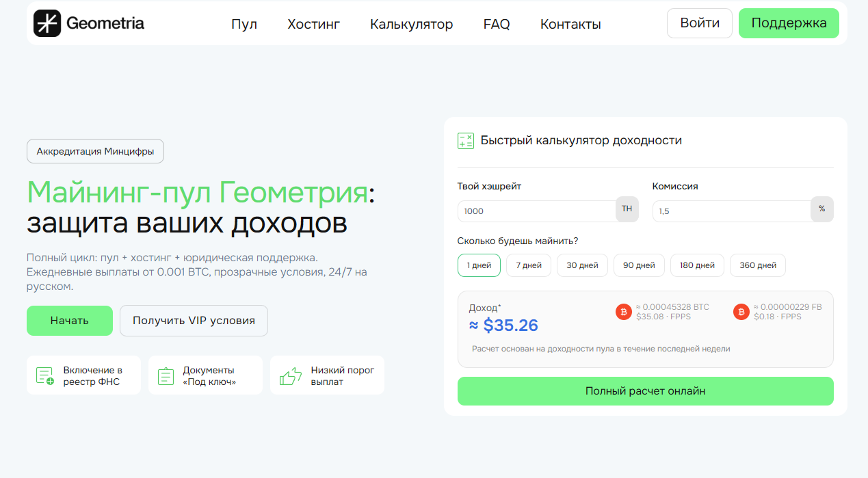
Task: Click the % unit label
Action: click(x=822, y=209)
